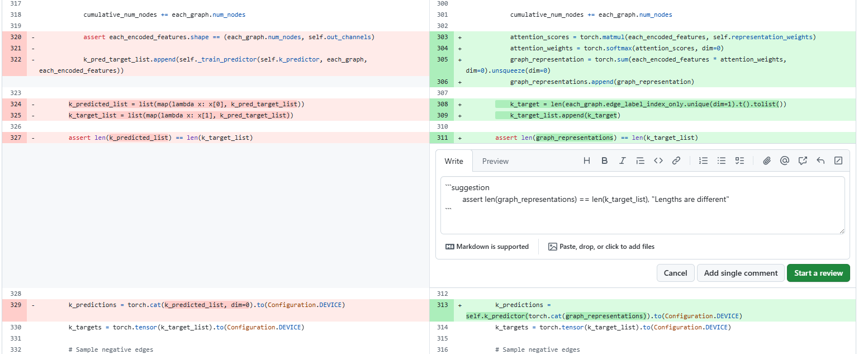Select old line number 320
Screen dimensions: 868x354
pyautogui.click(x=15, y=37)
